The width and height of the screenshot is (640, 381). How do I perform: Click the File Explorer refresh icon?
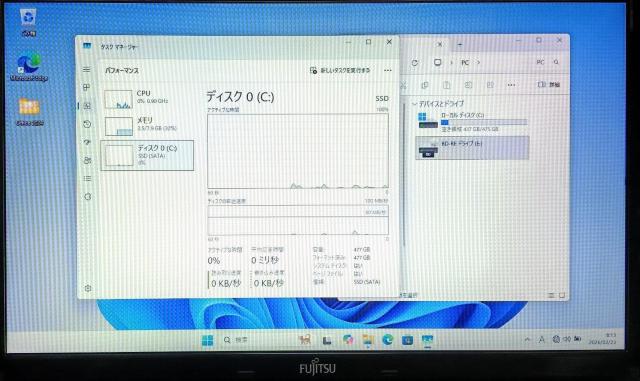415,62
